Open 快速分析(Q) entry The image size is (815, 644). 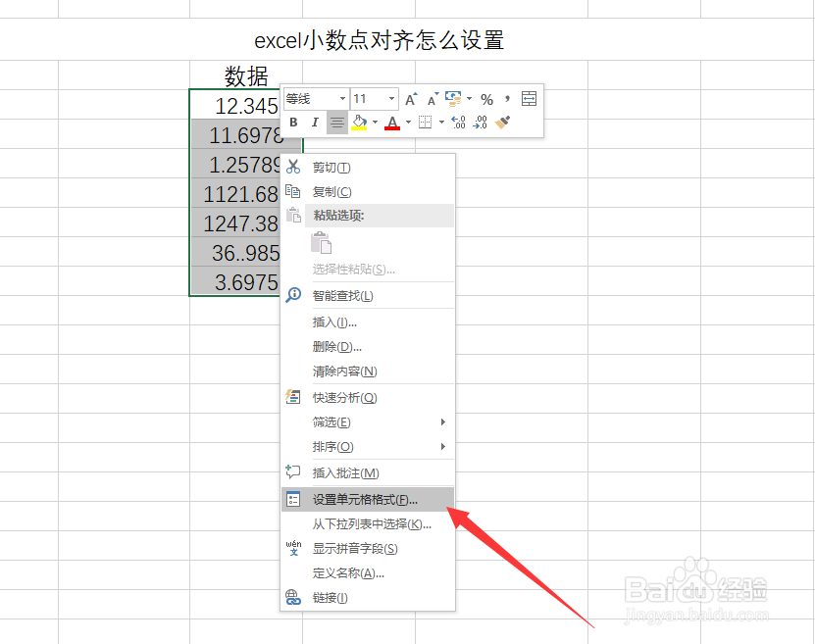click(368, 397)
